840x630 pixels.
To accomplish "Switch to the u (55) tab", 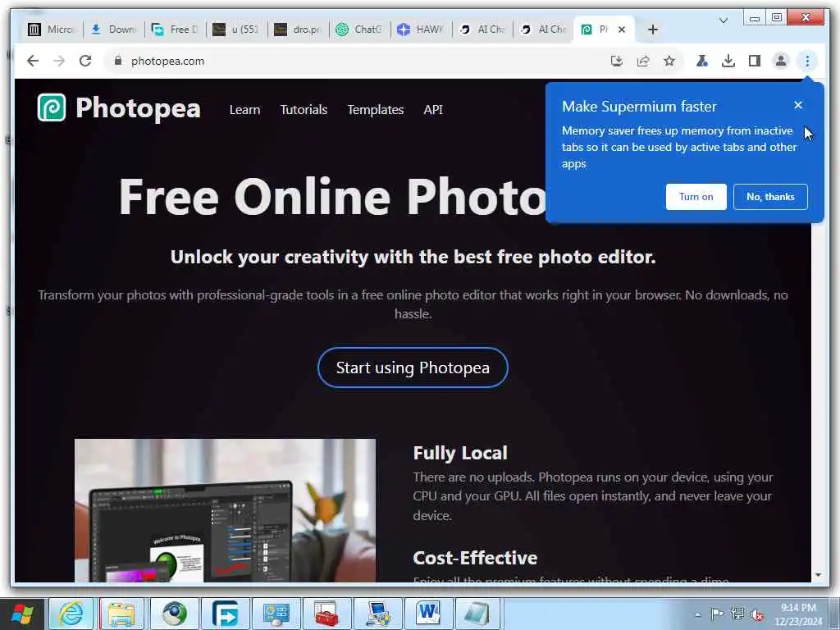I will click(236, 30).
